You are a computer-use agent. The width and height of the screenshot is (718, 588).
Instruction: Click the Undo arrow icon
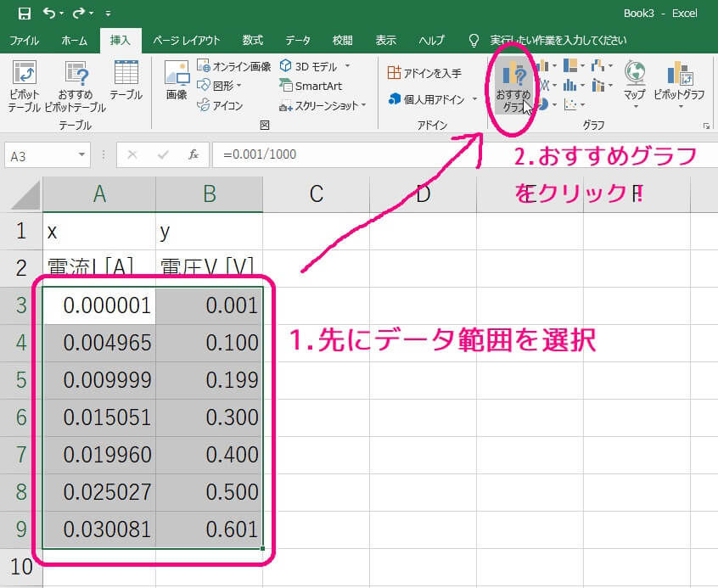click(49, 13)
